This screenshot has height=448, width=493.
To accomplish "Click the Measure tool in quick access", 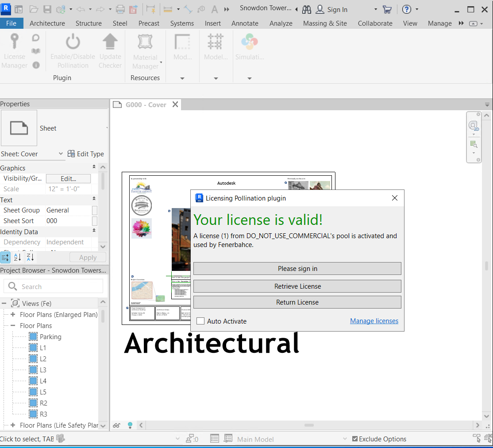I will point(168,9).
